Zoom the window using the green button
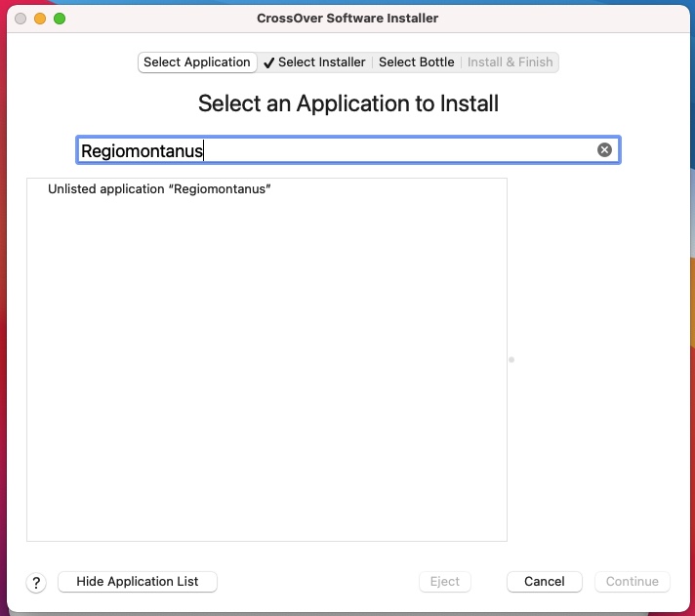This screenshot has width=695, height=616. 60,19
